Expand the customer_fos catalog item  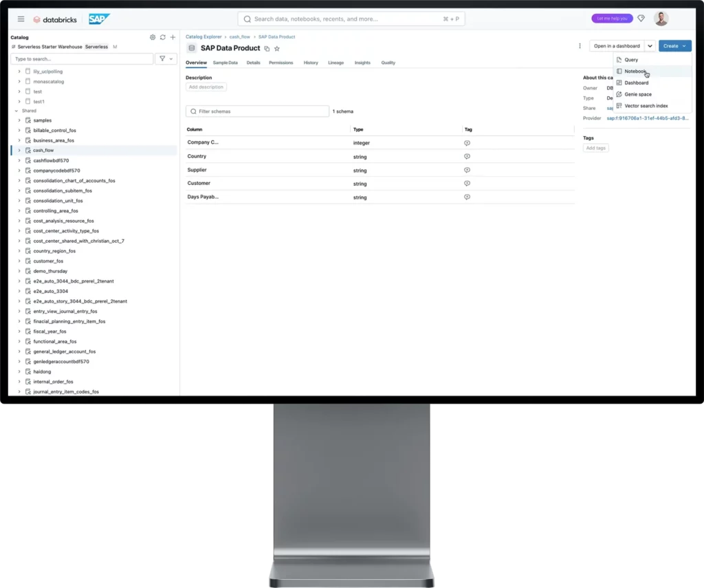click(x=19, y=261)
